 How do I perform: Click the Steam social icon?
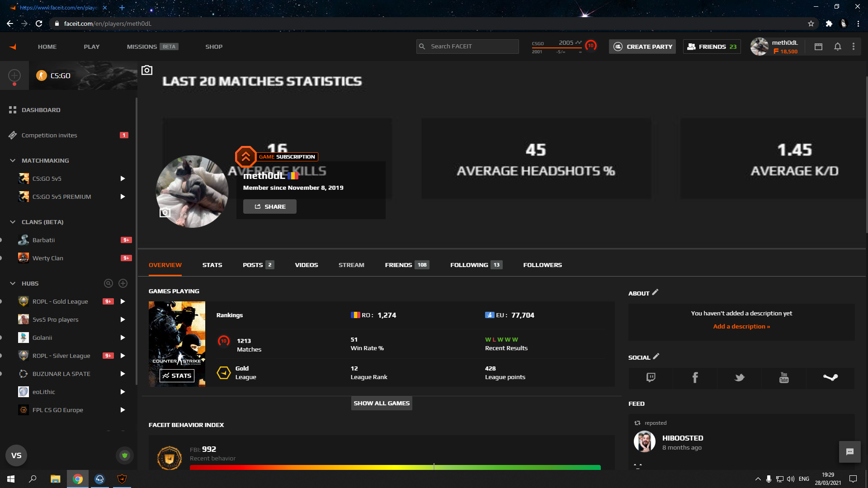point(830,377)
